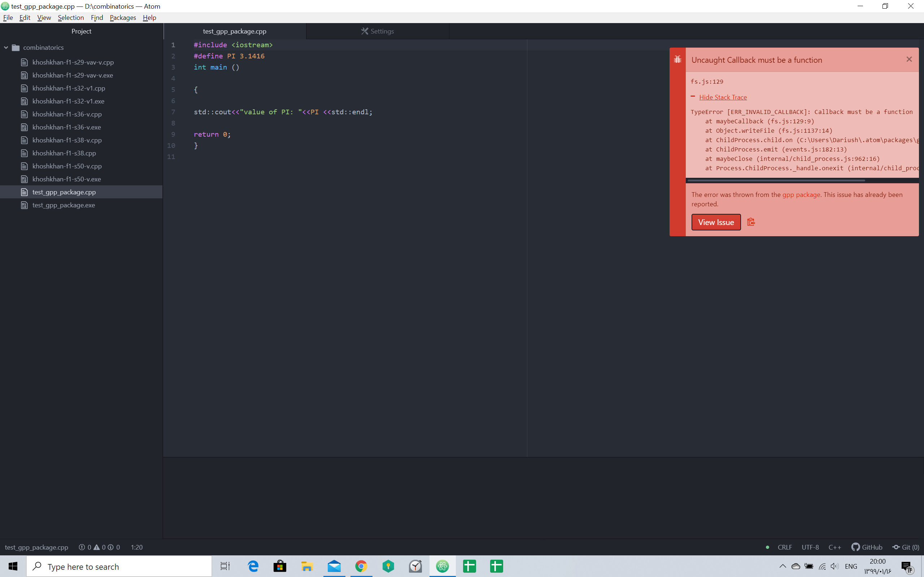Select khoshkhan-f1-s50-v.cpp in the project tree
Viewport: 924px width, 577px height.
(x=67, y=166)
